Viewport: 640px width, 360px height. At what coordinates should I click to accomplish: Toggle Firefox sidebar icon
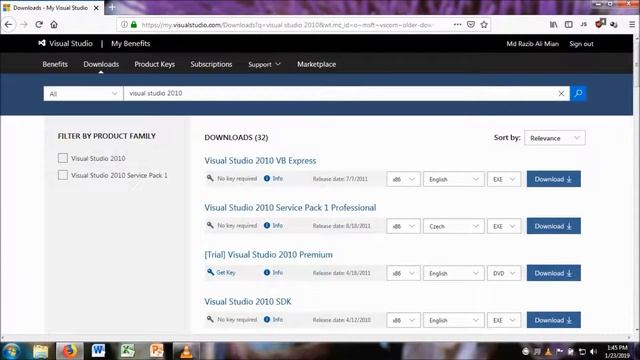click(x=569, y=24)
